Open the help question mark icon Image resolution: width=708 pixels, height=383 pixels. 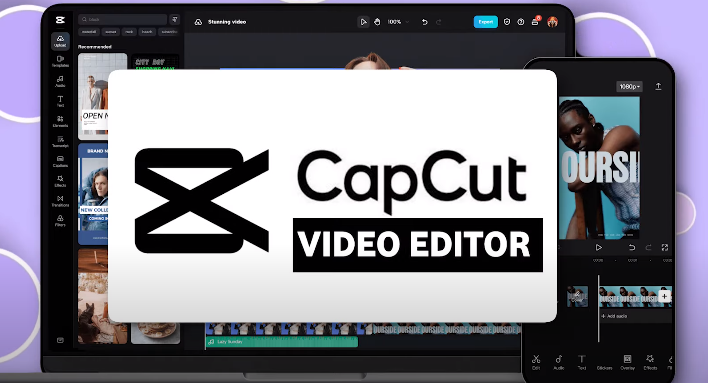click(x=521, y=22)
